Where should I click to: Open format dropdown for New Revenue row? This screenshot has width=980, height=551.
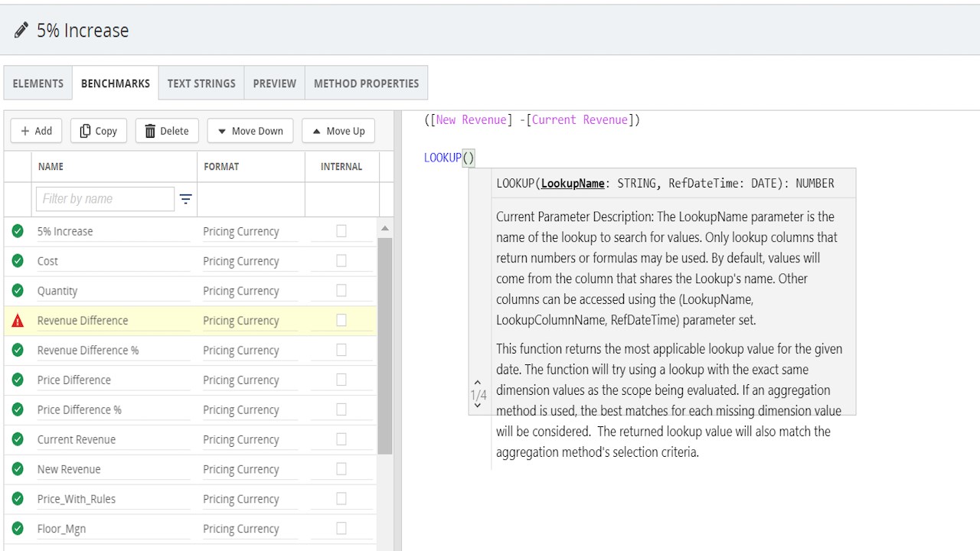tap(250, 469)
